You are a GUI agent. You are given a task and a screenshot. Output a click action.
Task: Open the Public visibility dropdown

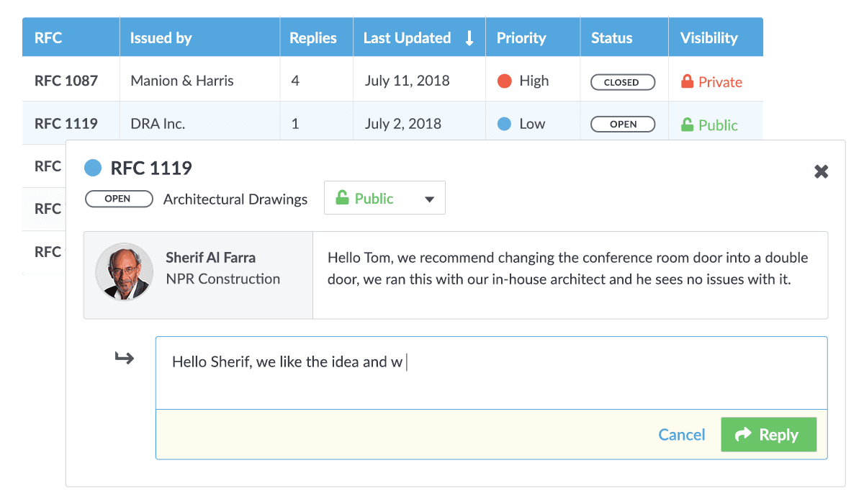384,198
